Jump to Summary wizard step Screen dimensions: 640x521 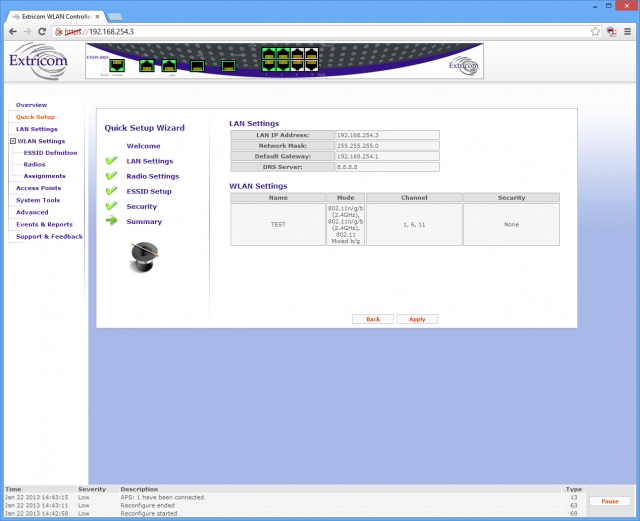pos(144,221)
